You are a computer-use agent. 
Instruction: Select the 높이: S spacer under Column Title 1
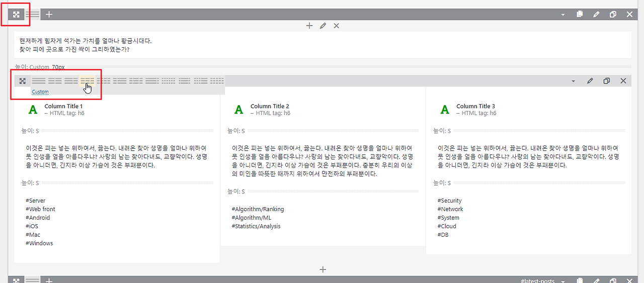pyautogui.click(x=117, y=131)
